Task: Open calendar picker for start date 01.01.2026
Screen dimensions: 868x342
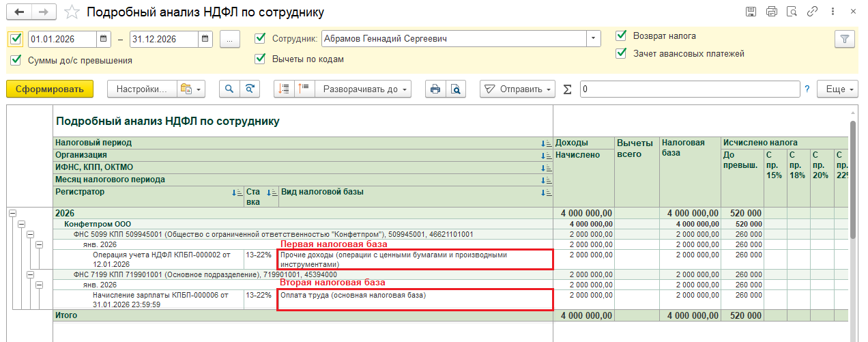Action: [x=103, y=39]
